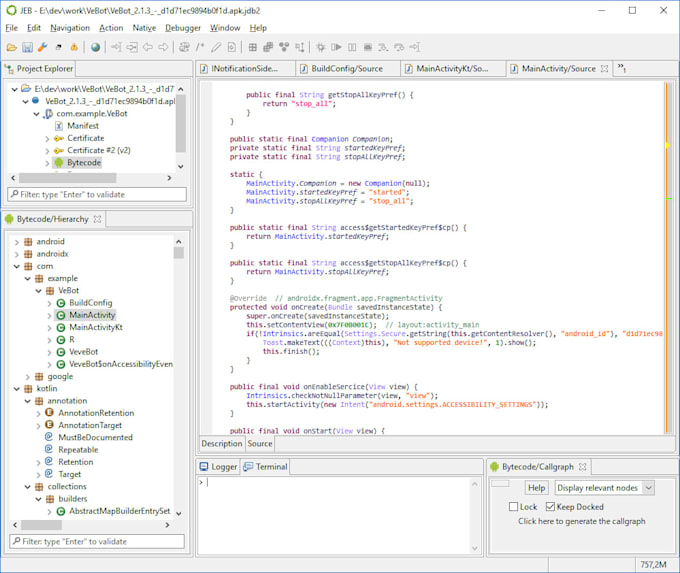Click the forward arrow navigation icon
Screen dimensions: 680x573
tap(163, 47)
